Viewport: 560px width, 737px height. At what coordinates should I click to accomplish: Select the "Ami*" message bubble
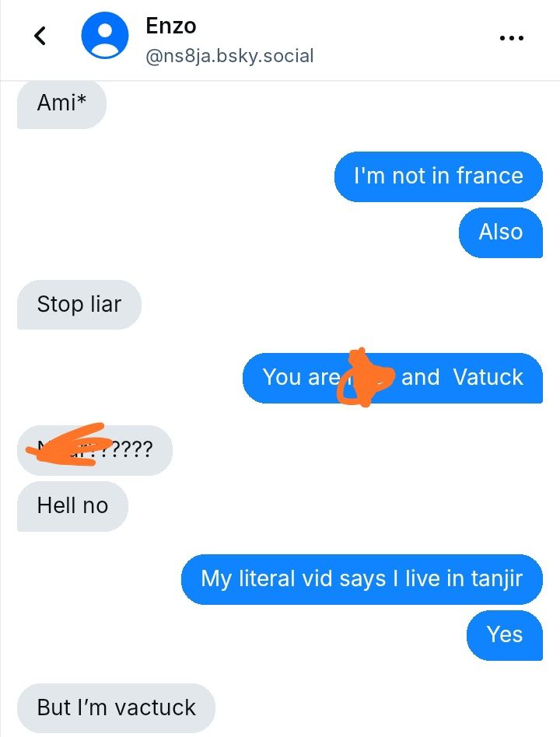click(61, 103)
